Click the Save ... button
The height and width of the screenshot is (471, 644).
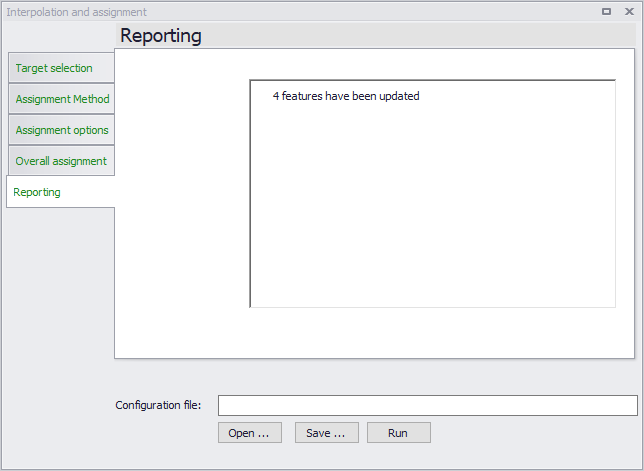(x=327, y=433)
